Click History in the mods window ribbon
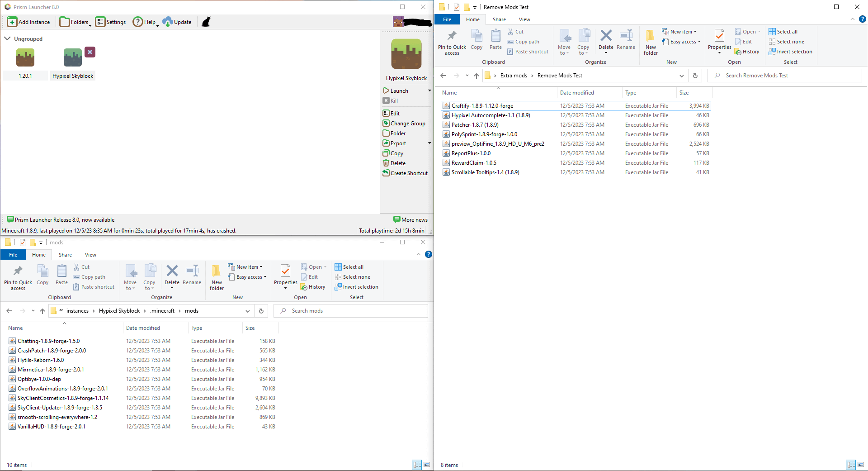 coord(313,287)
